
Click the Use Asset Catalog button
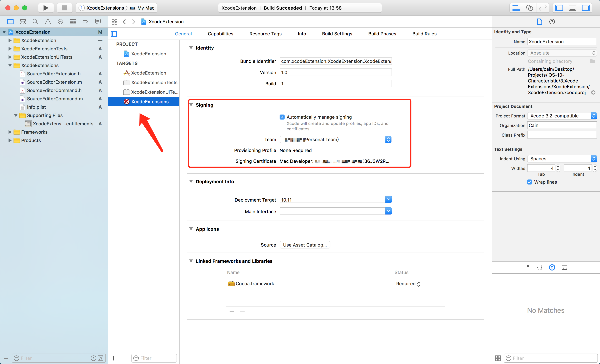point(305,245)
